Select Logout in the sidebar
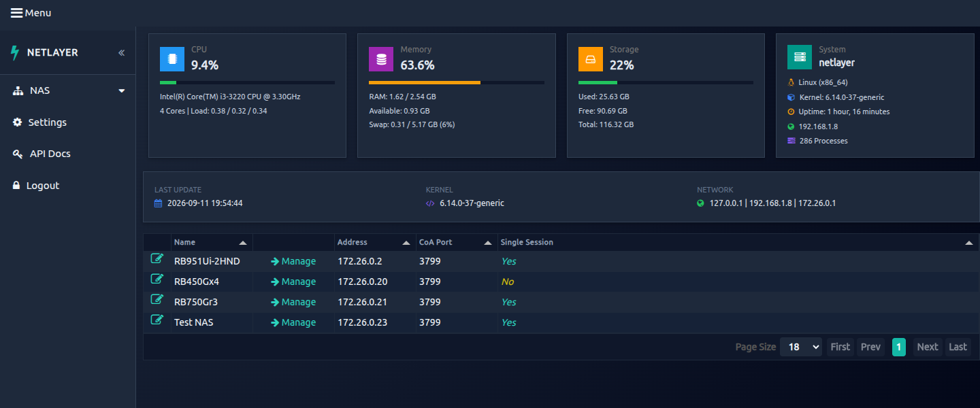This screenshot has width=980, height=408. coord(36,186)
